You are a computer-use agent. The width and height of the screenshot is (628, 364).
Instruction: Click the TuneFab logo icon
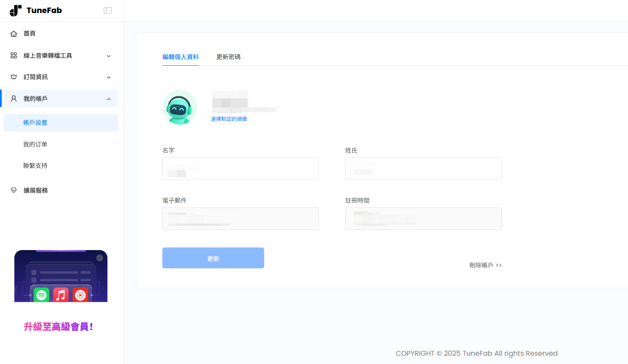tap(16, 10)
